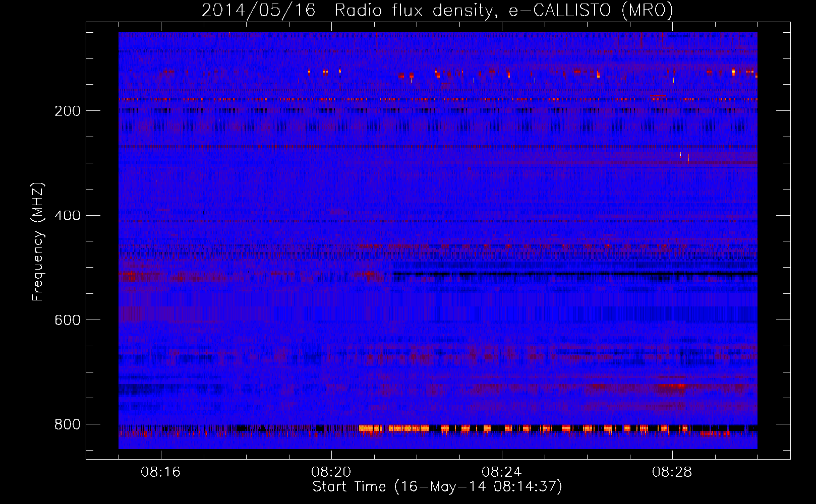This screenshot has height=504, width=816.
Task: Click the black band near 510 MHz
Action: coord(575,274)
